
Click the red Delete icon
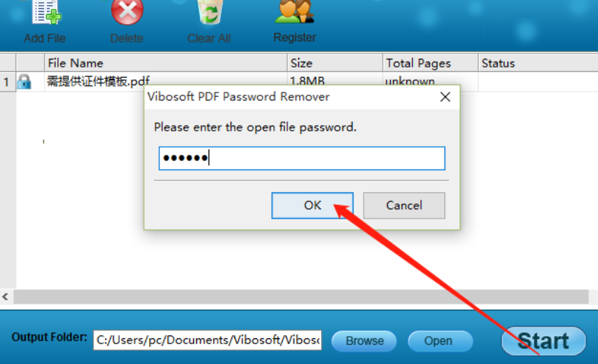tap(127, 12)
